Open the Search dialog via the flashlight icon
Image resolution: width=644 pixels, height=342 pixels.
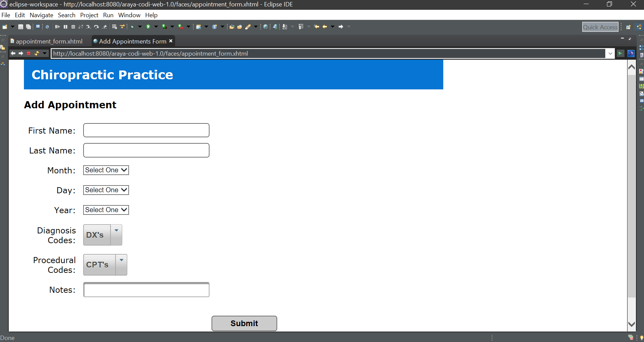(x=248, y=27)
